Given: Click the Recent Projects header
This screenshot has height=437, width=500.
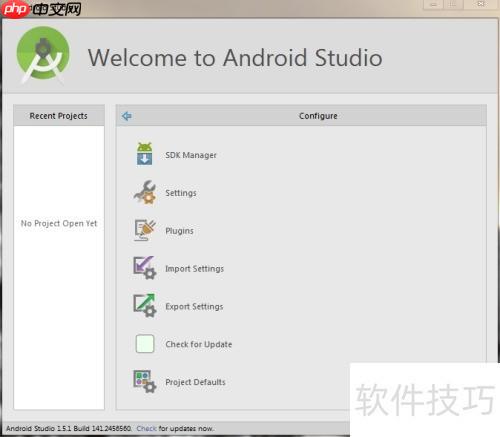Looking at the screenshot, I should click(x=59, y=116).
